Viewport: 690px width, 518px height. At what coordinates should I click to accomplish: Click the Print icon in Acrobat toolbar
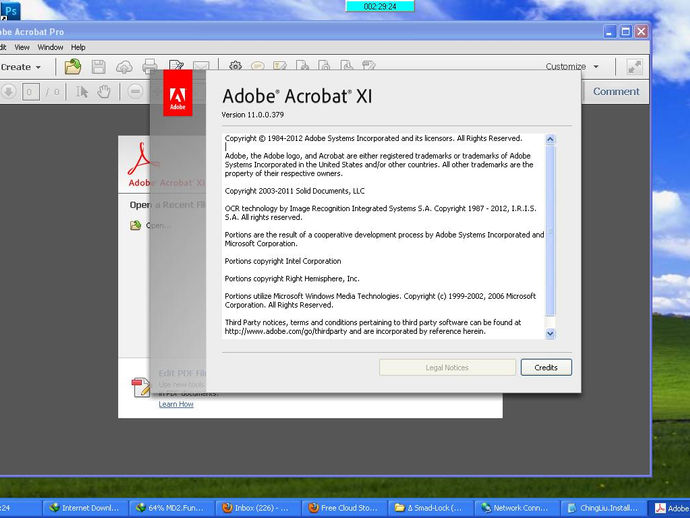coord(150,65)
